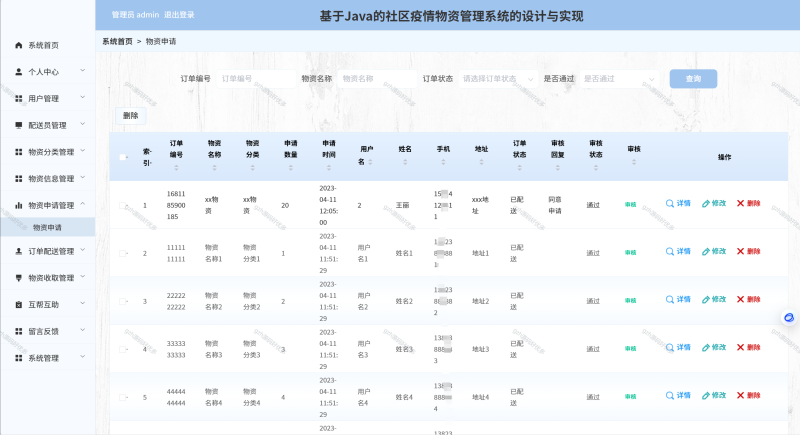
Task: Collapse 物资申请管理 chevron in sidebar
Action: (x=83, y=204)
